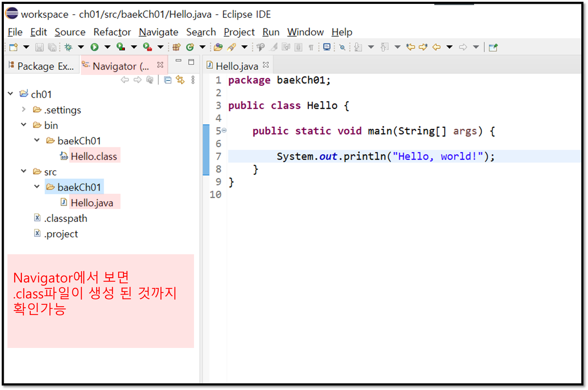The height and width of the screenshot is (390, 588).
Task: Close the Navigator view tab
Action: click(160, 65)
